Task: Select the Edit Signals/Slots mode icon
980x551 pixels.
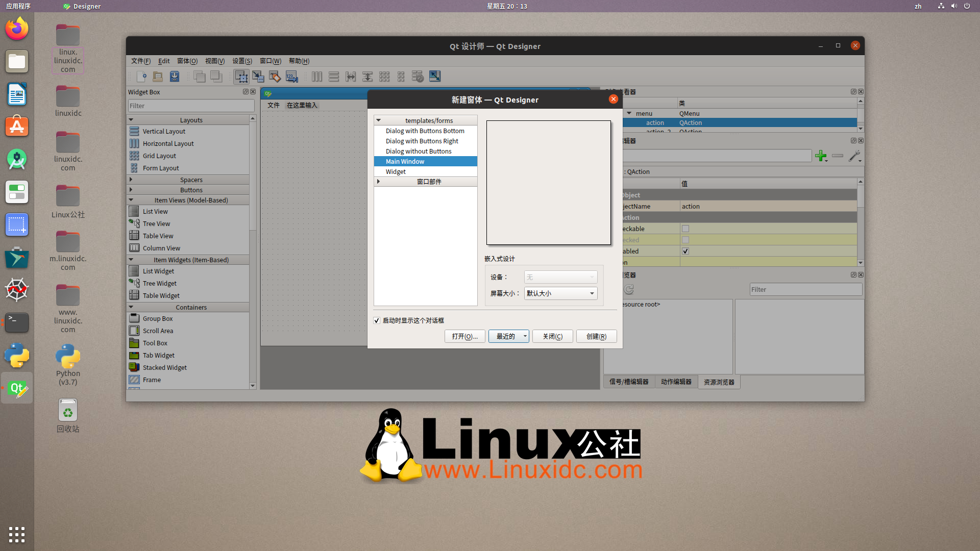Action: point(258,77)
